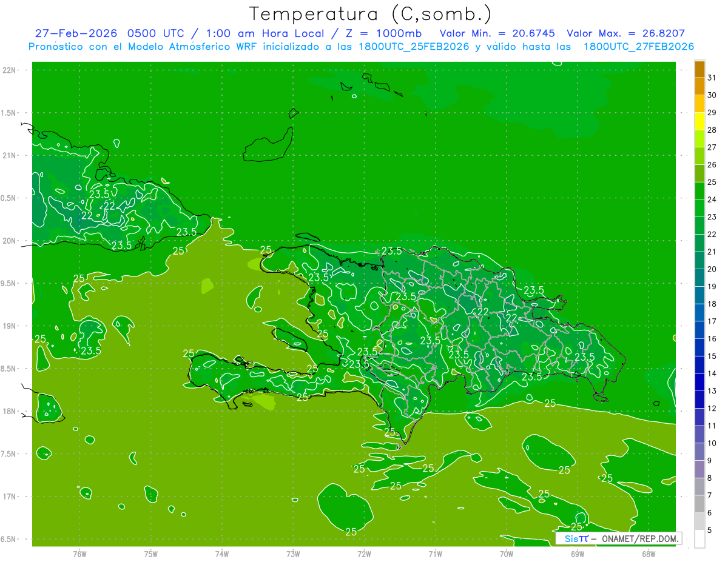Click the "73W" longitude axis label

click(x=293, y=554)
